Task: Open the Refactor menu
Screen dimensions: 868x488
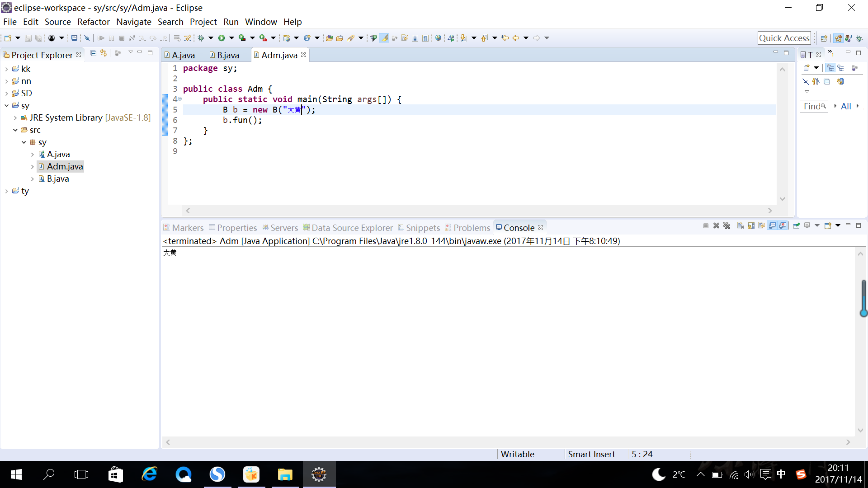Action: pyautogui.click(x=94, y=22)
